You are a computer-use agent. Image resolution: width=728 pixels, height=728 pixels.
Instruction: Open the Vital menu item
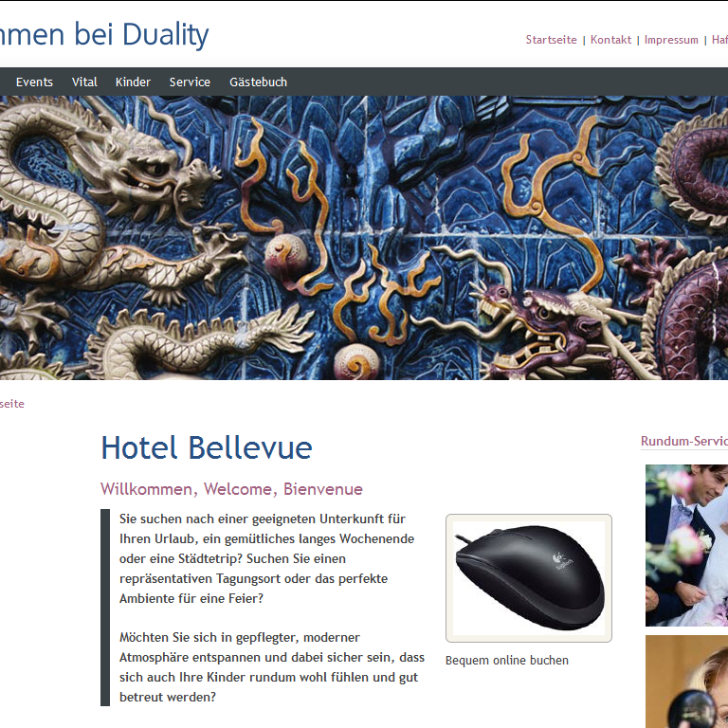(84, 82)
